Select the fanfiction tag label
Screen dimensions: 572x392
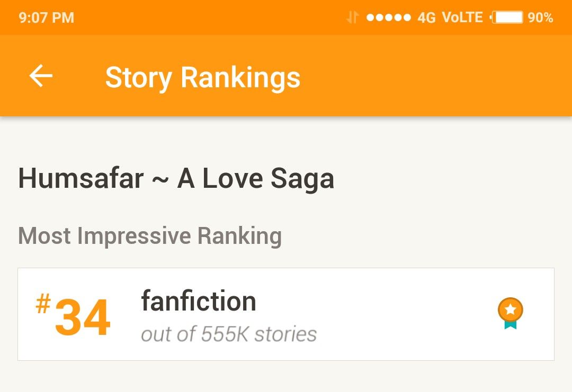click(x=199, y=301)
